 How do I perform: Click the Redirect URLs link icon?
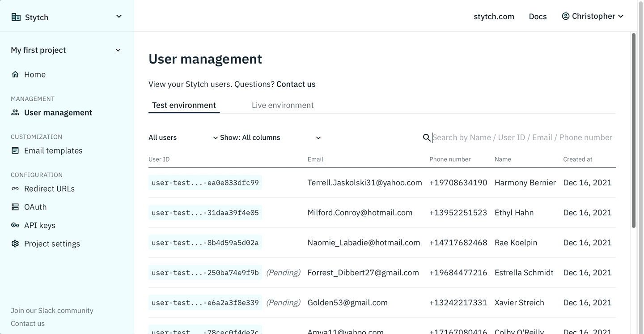(15, 188)
